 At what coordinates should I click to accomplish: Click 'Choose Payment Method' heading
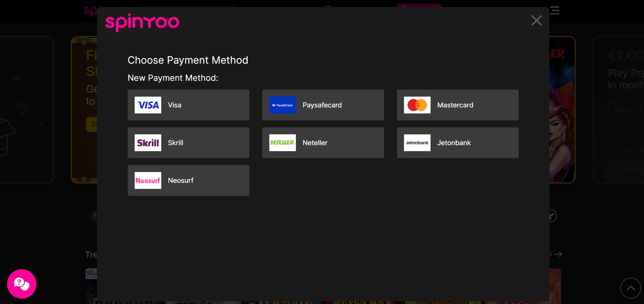click(x=188, y=60)
